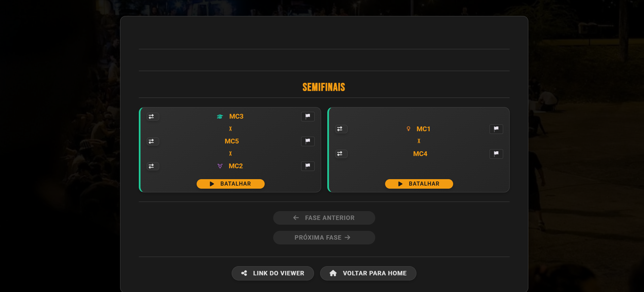Screen dimensions: 644x292
Task: Click the flag icon for MC2
Action: 308,166
